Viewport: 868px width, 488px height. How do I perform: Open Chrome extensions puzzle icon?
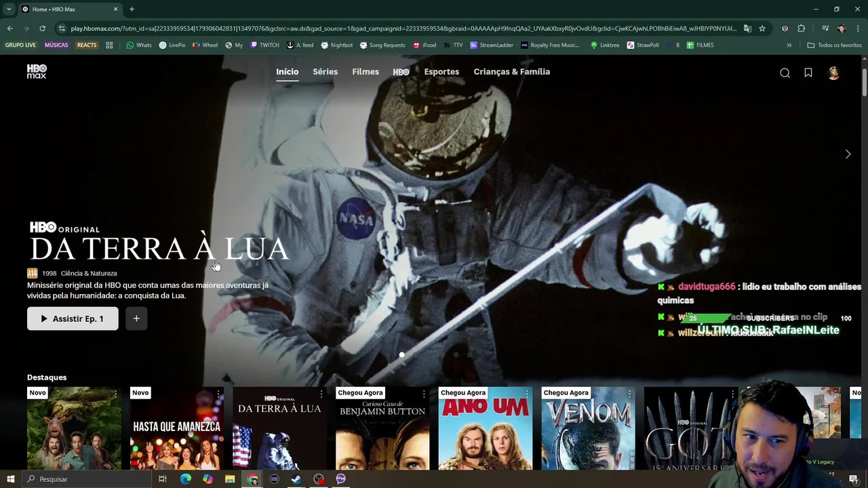[x=801, y=28]
